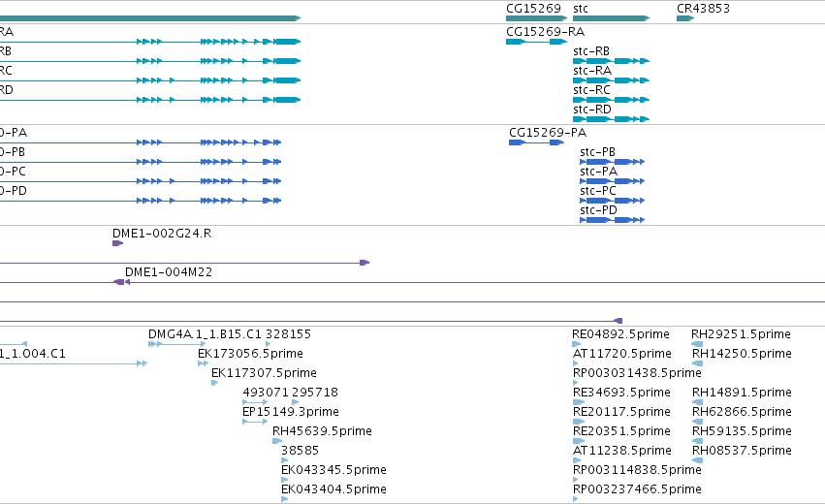Select protein feature stc-PA
Viewport: 825px width, 504px height.
599,172
